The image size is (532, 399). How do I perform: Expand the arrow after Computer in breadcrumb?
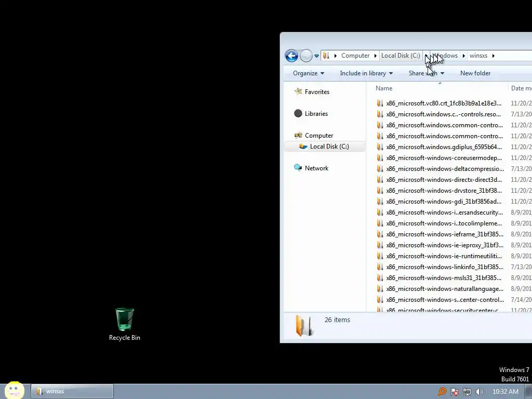pos(375,56)
